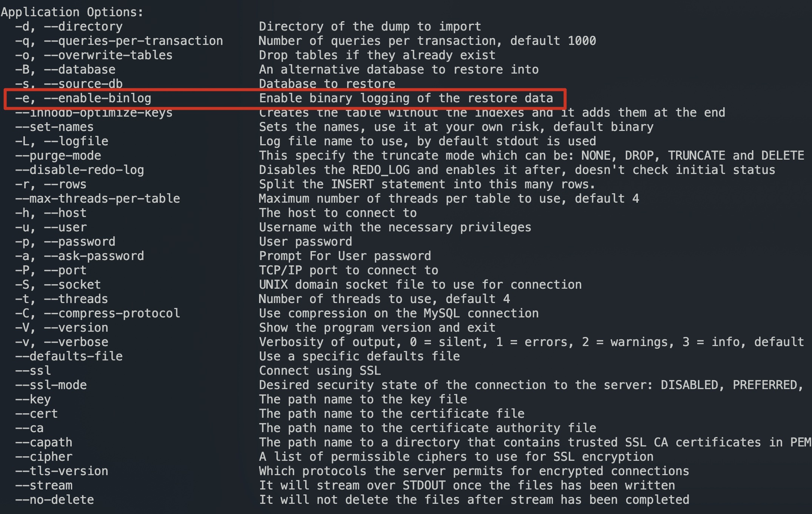Click the --defaults-file option
The width and height of the screenshot is (812, 514).
tap(69, 357)
